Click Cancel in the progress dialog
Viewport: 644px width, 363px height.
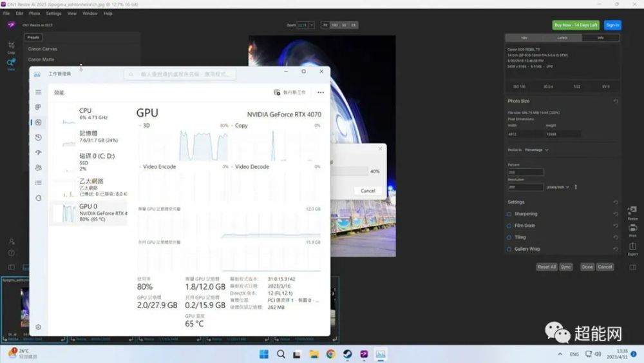(x=368, y=191)
